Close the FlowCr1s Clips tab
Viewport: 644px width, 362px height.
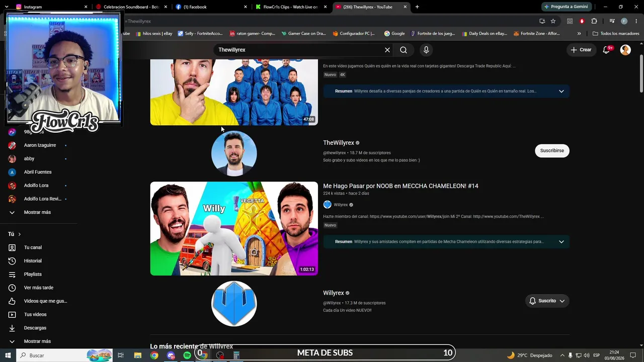point(326,7)
